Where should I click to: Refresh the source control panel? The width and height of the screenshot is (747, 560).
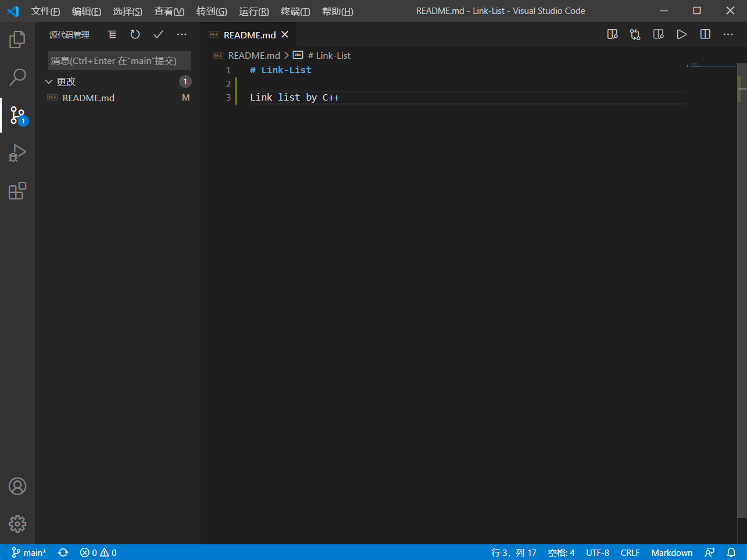135,35
